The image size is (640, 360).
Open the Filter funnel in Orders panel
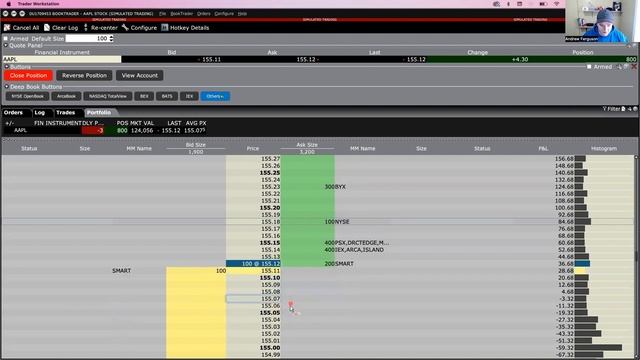pos(604,109)
